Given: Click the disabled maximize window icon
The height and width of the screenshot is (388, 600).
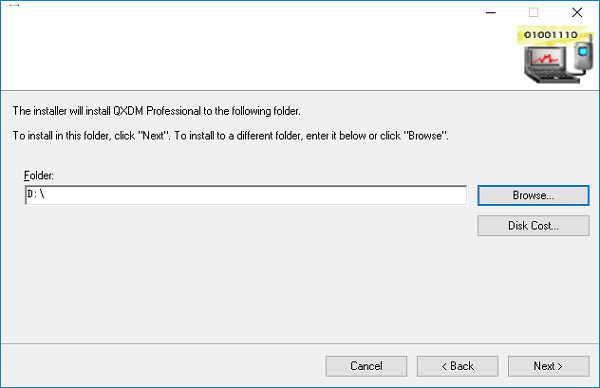Looking at the screenshot, I should [x=533, y=13].
